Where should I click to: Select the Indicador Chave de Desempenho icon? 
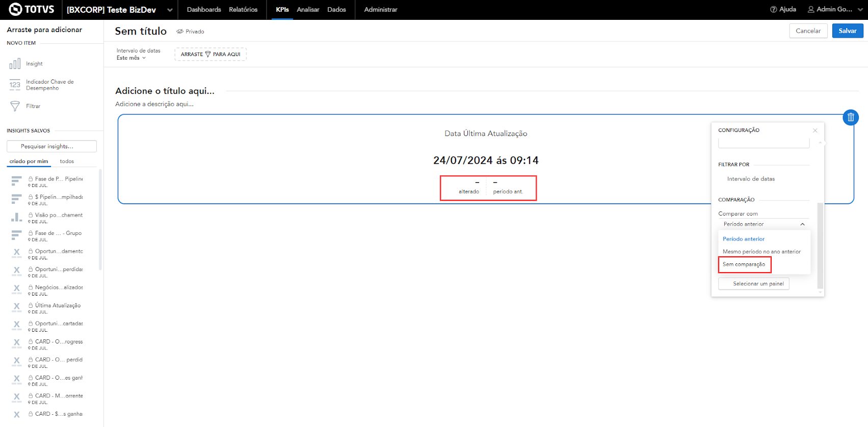click(15, 85)
